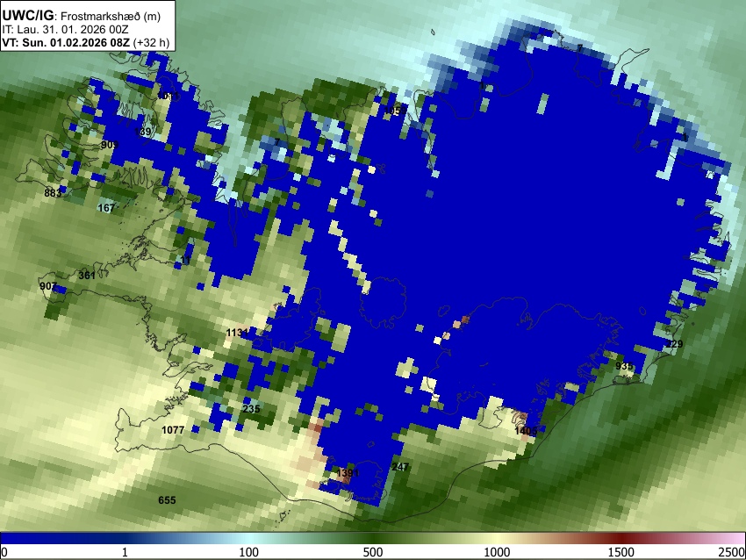Click the 229 height label on map
This screenshot has width=746, height=560.
pos(674,344)
